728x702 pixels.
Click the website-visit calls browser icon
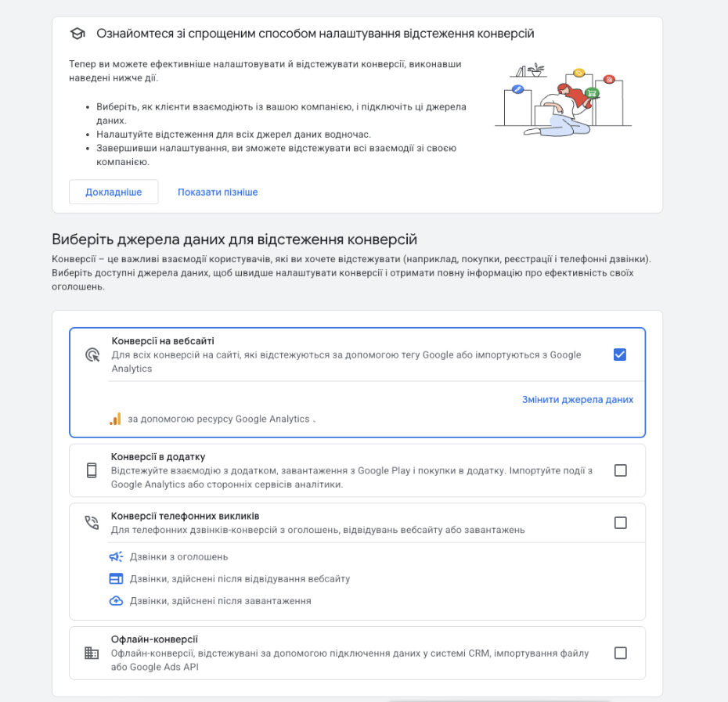click(116, 578)
